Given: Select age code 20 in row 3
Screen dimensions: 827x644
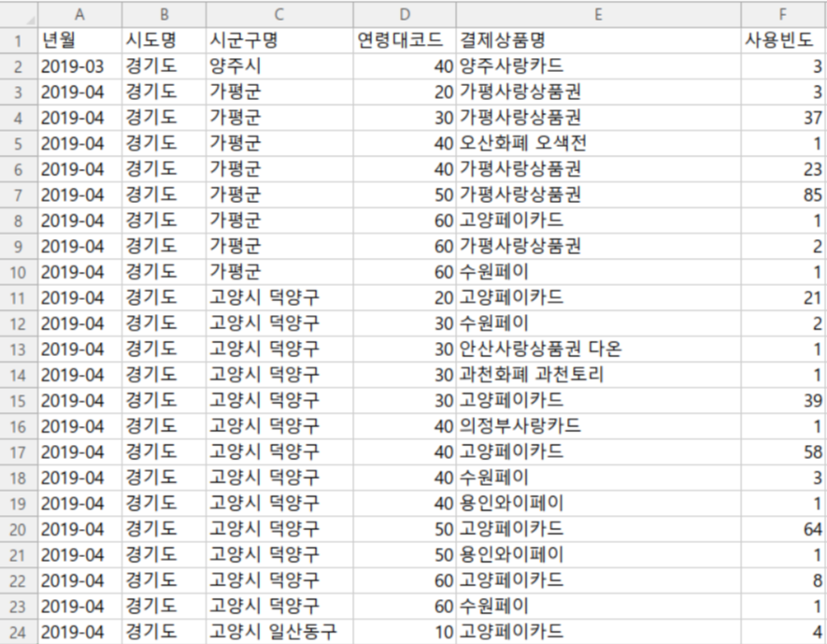Looking at the screenshot, I should 405,92.
